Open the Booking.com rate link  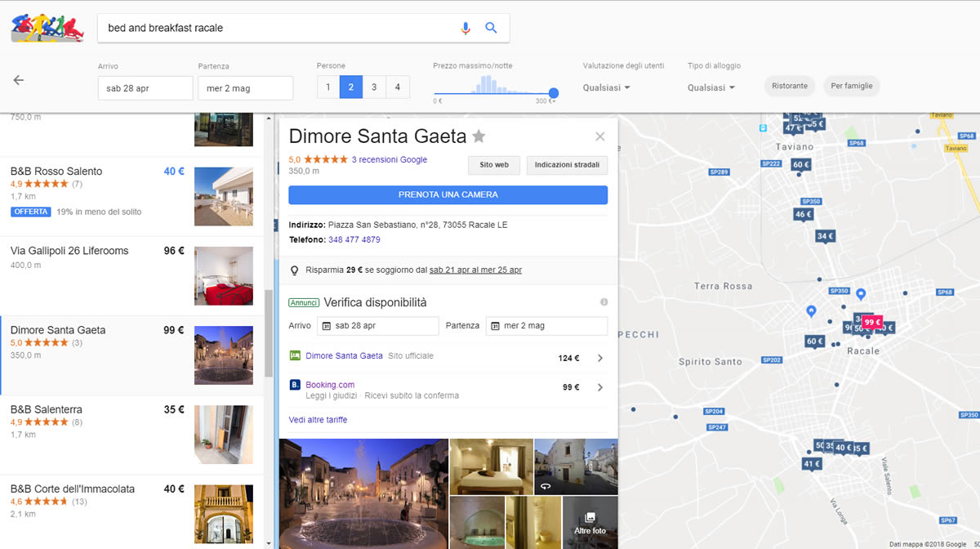coord(330,385)
